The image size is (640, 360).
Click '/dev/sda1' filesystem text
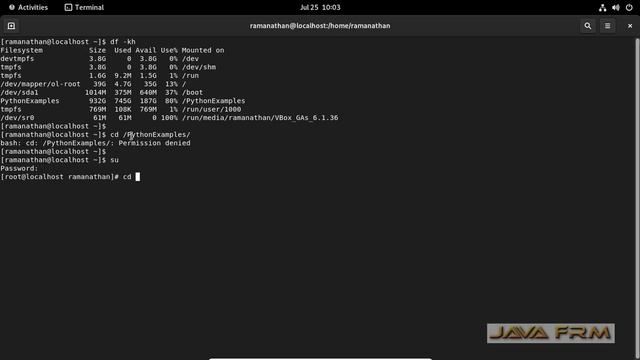pyautogui.click(x=19, y=92)
